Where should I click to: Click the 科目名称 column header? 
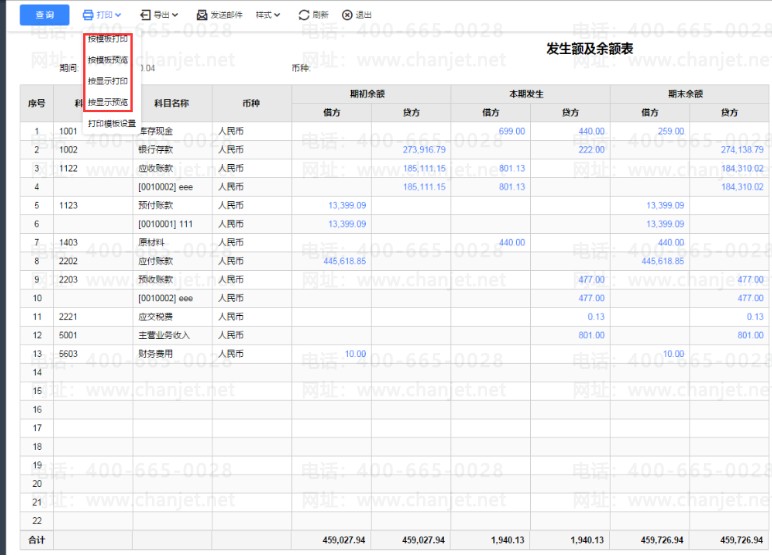point(172,103)
